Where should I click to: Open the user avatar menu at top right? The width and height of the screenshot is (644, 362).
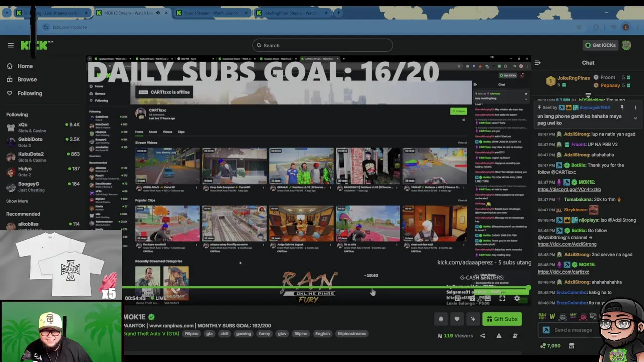(x=626, y=45)
